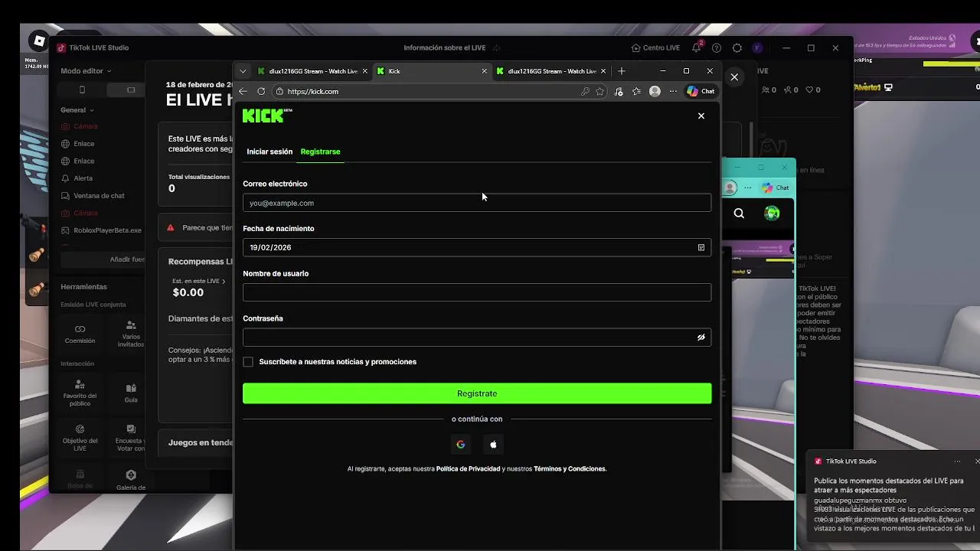
Task: Go back in the Kick browser window
Action: point(243,91)
